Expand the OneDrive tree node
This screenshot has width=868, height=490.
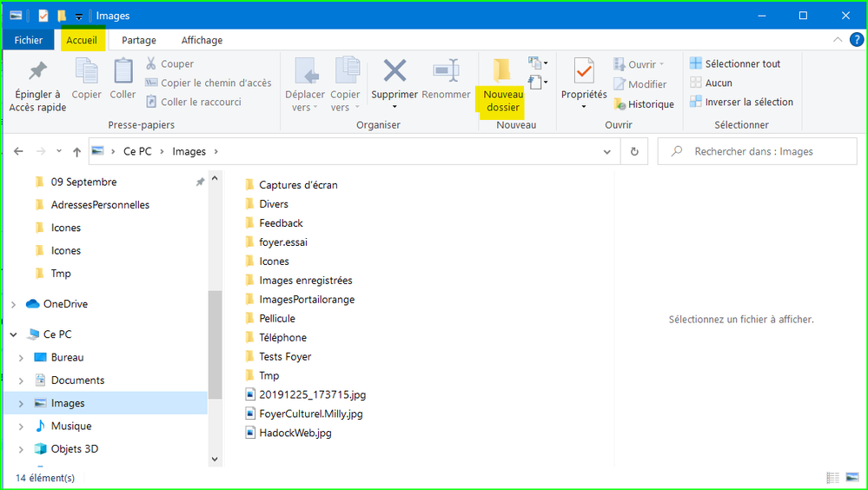tap(13, 304)
